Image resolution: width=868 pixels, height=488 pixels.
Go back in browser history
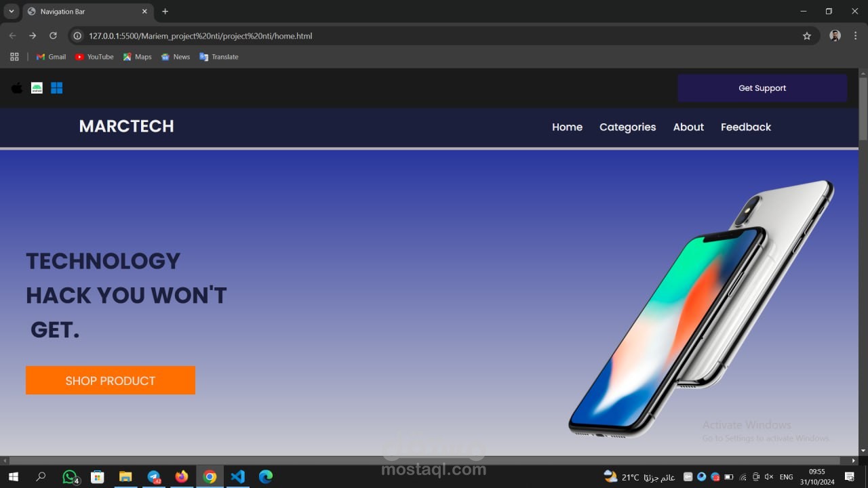[x=12, y=36]
